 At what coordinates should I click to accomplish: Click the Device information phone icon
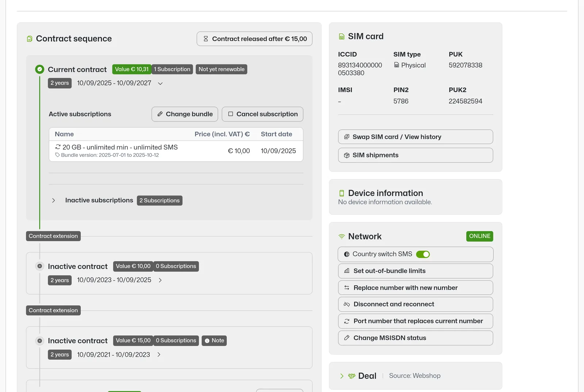342,193
